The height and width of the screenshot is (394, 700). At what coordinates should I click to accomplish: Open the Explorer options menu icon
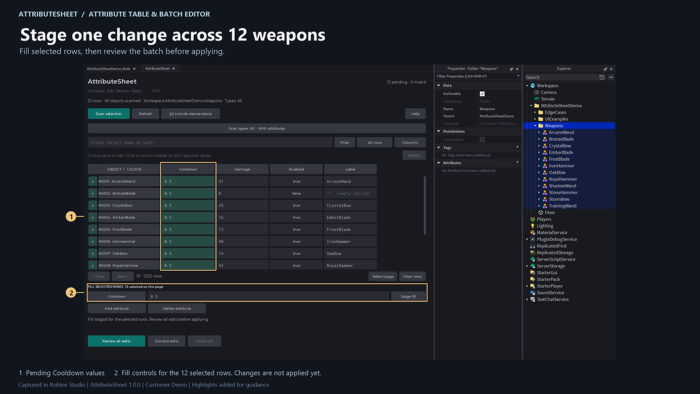[611, 77]
